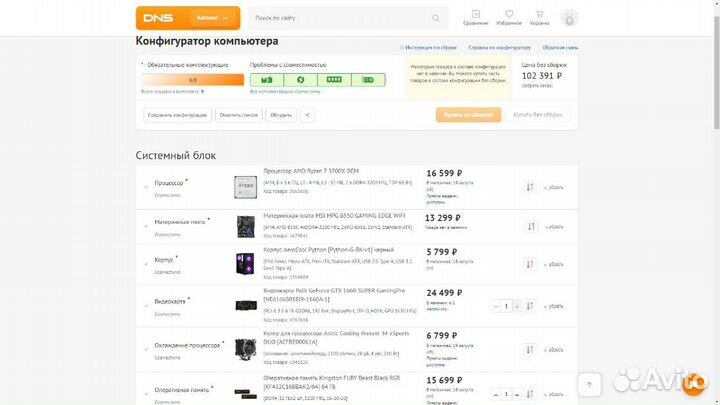Click the cooling compatibility status icon
The image size is (720, 405).
pyautogui.click(x=301, y=80)
